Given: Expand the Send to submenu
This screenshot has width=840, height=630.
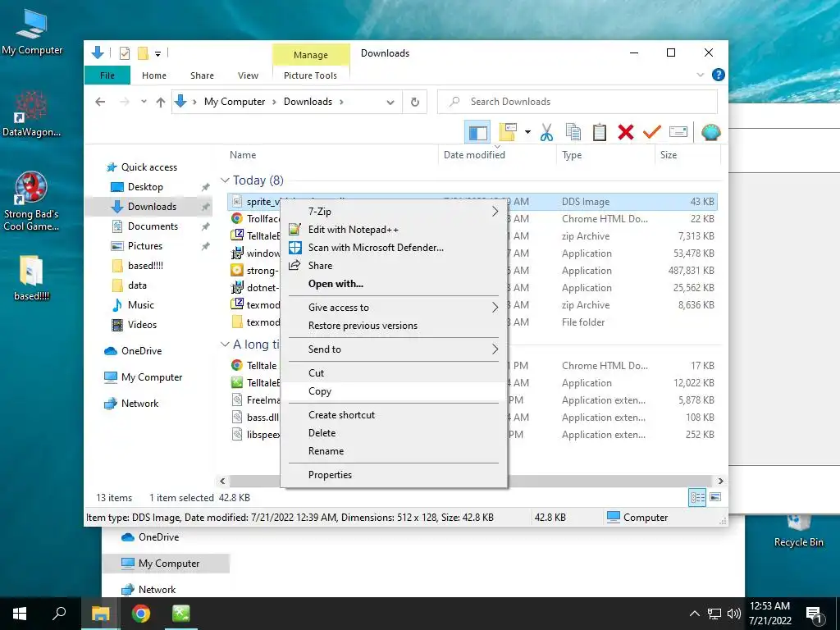Looking at the screenshot, I should click(x=395, y=349).
